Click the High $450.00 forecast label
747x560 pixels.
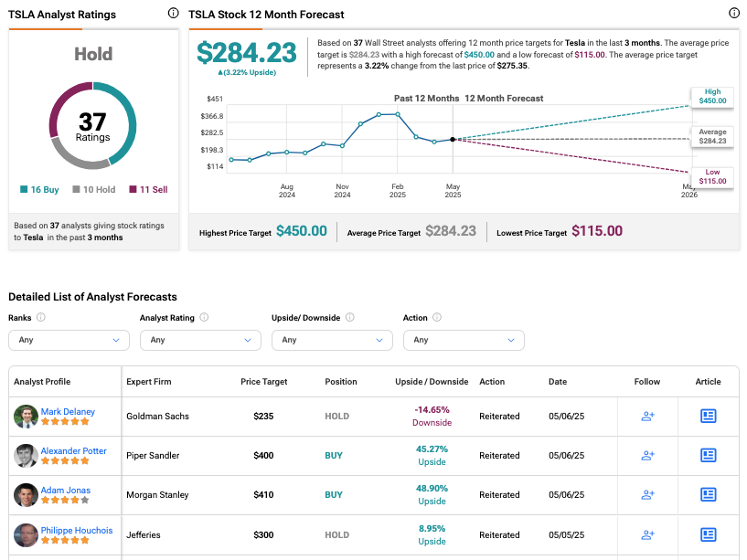(x=712, y=96)
